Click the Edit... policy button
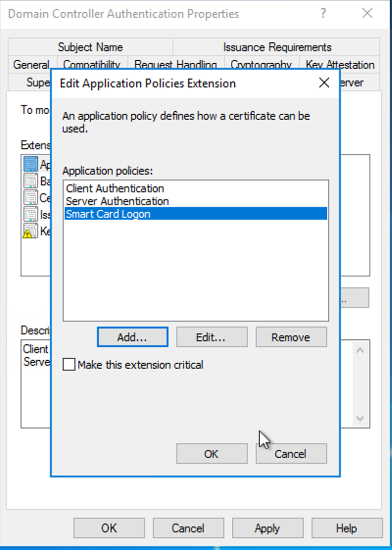The width and height of the screenshot is (392, 550). tap(212, 337)
